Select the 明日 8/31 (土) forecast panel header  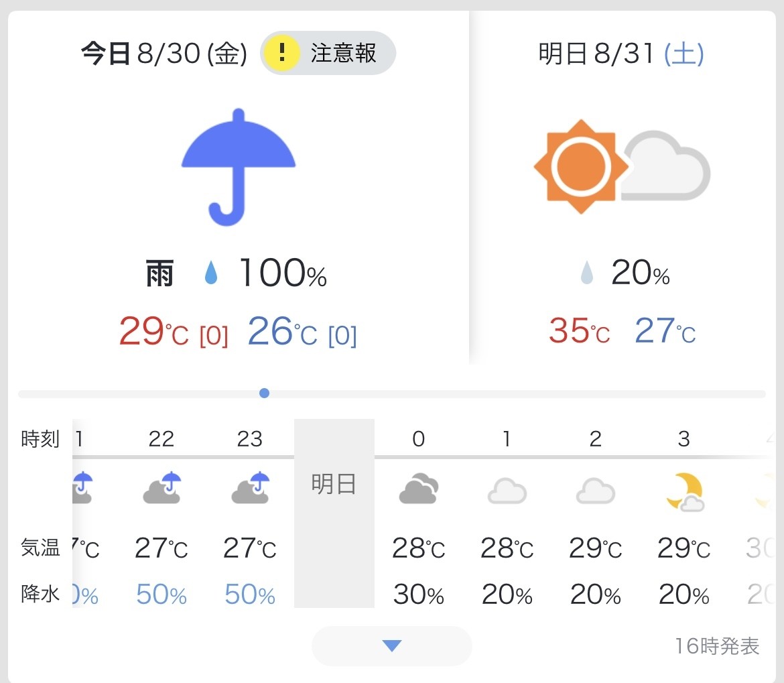pyautogui.click(x=621, y=54)
